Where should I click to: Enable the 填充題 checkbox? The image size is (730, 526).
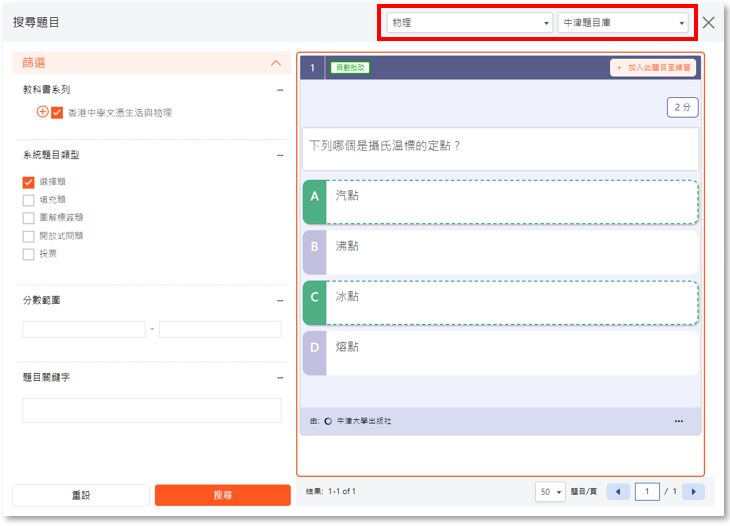pyautogui.click(x=29, y=200)
